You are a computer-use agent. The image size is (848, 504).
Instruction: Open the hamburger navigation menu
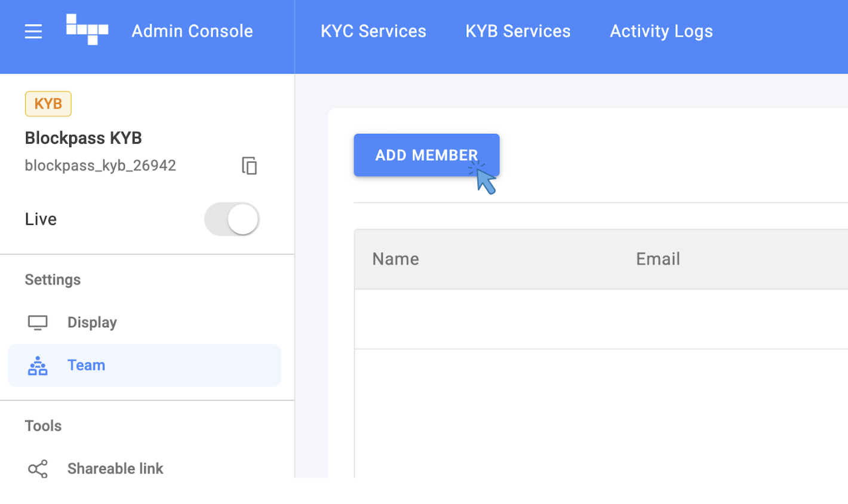pyautogui.click(x=33, y=31)
